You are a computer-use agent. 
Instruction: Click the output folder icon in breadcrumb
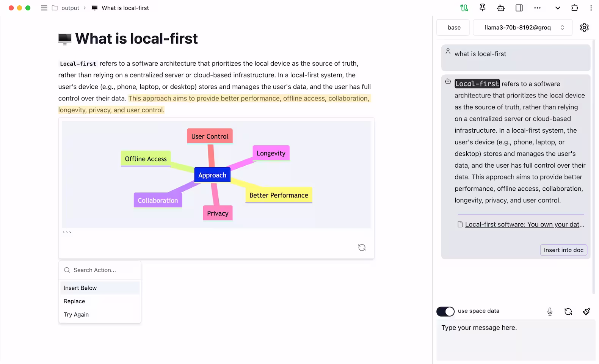[x=55, y=8]
